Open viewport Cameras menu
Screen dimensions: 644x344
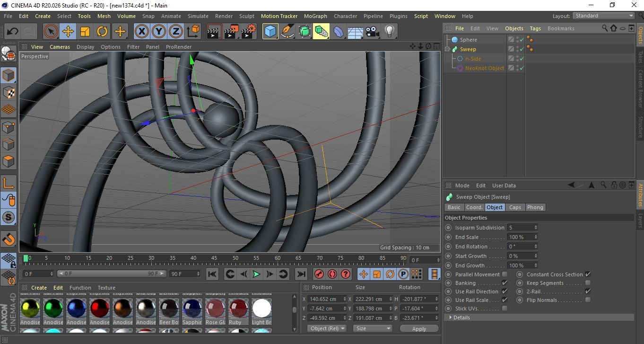60,47
